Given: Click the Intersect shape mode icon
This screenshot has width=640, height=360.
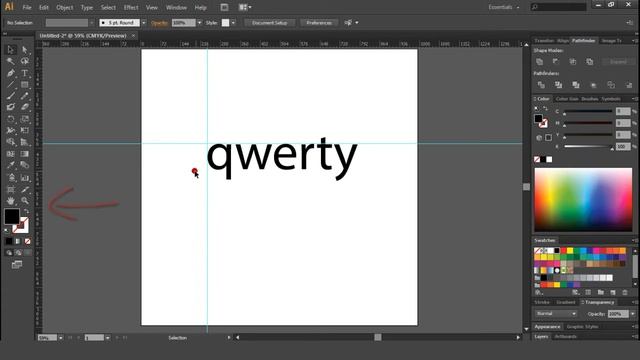Looking at the screenshot, I should tap(573, 62).
